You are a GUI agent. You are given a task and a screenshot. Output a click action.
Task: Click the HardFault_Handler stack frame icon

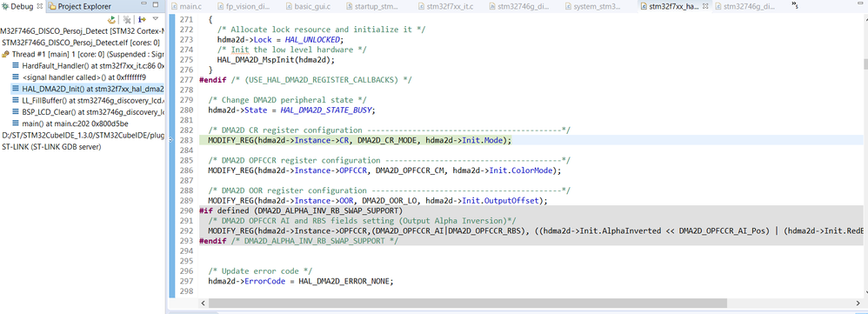point(16,65)
